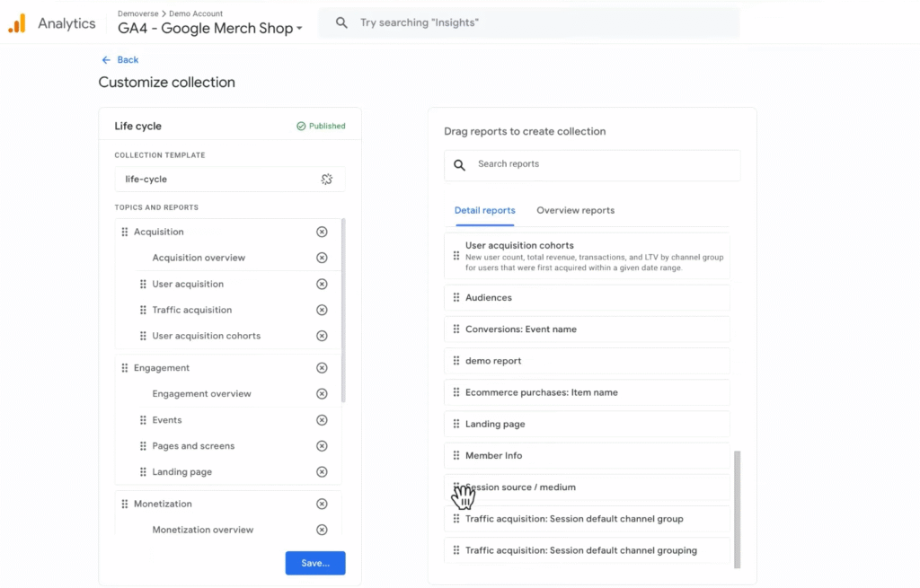Remove the Engagement topic
Screen dimensions: 920x588
click(322, 368)
